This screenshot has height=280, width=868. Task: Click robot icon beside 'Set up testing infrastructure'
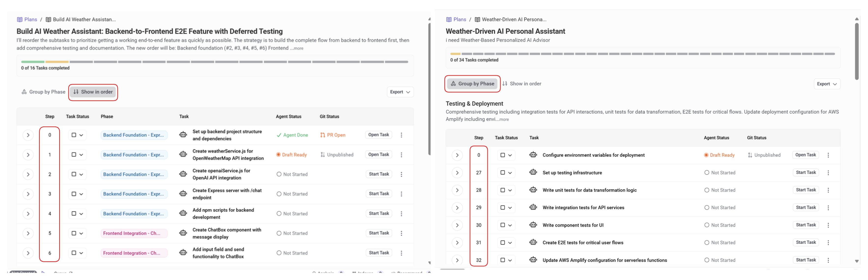pyautogui.click(x=533, y=173)
